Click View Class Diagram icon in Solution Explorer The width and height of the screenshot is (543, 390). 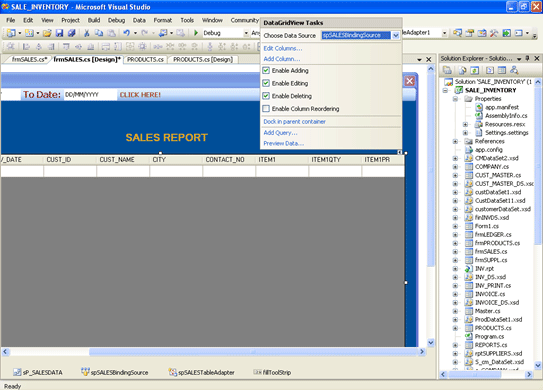514,70
